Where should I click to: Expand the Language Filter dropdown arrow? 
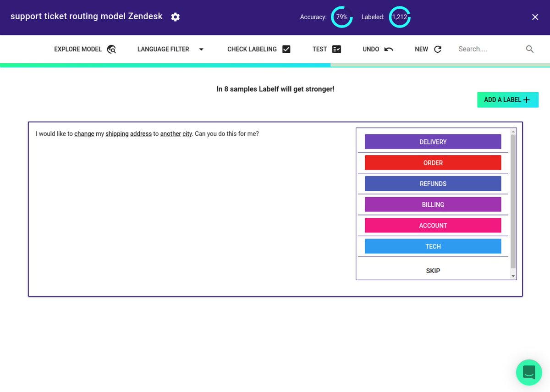201,49
